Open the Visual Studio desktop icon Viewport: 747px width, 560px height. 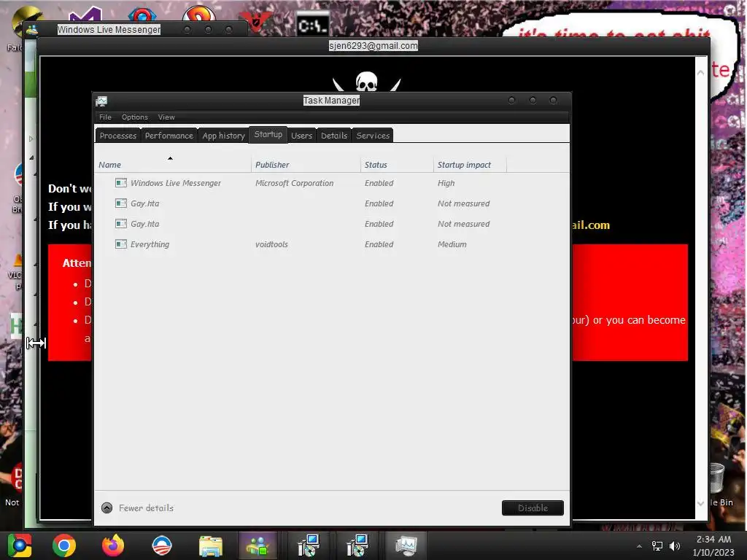[87, 15]
